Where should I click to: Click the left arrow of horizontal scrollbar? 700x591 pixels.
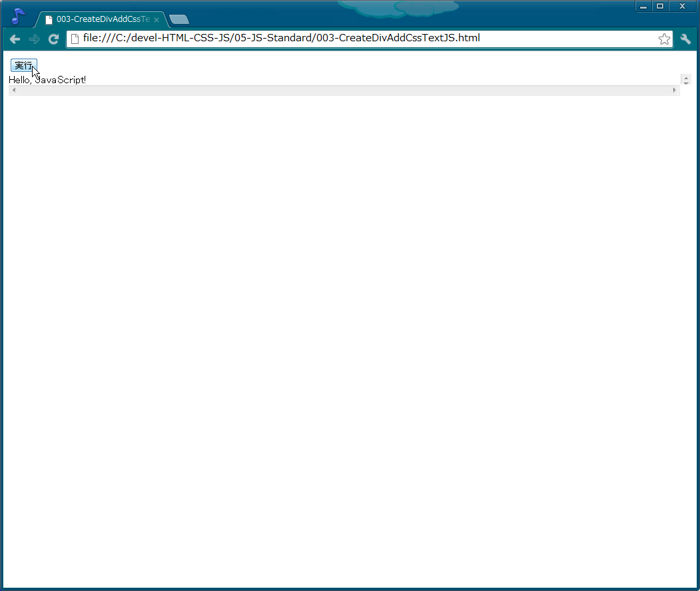coord(14,90)
